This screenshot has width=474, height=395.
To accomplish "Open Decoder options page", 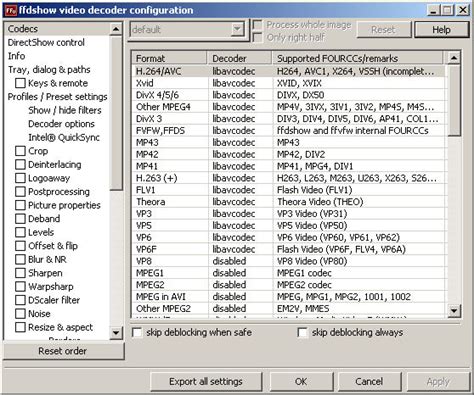I will point(61,124).
